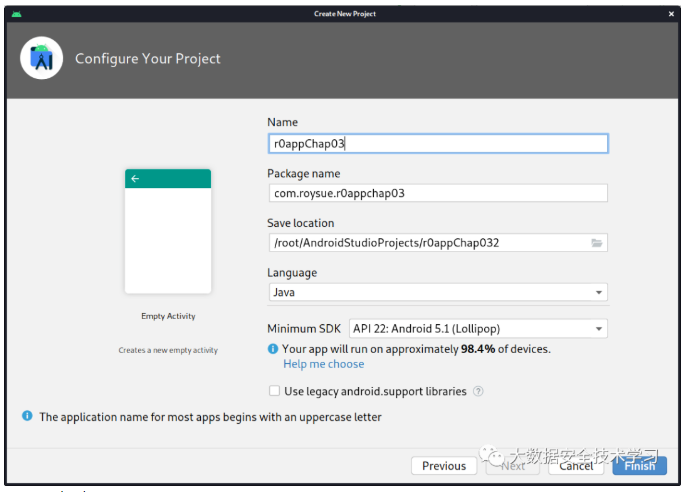Go back with the Previous button
Image resolution: width=685 pixels, height=492 pixels.
click(x=443, y=466)
